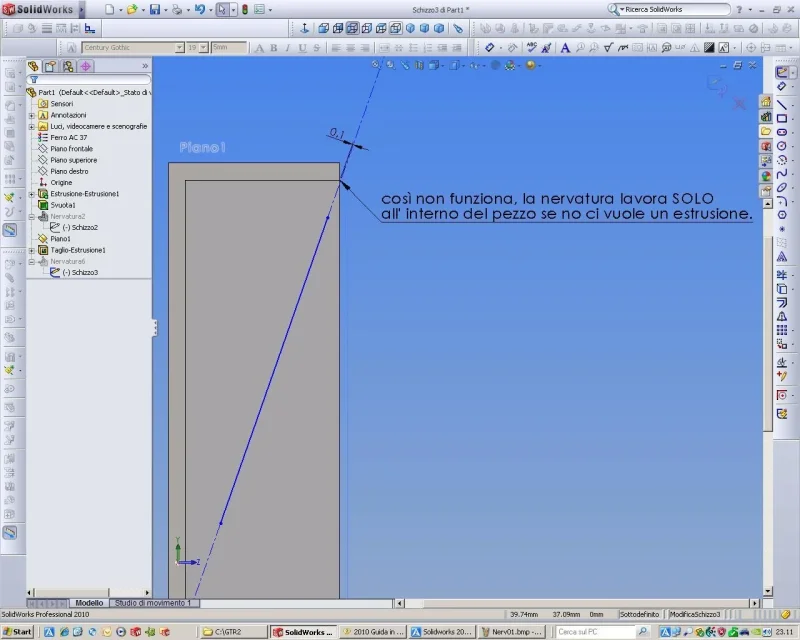Switch to the PropertyManager tab

pos(50,66)
